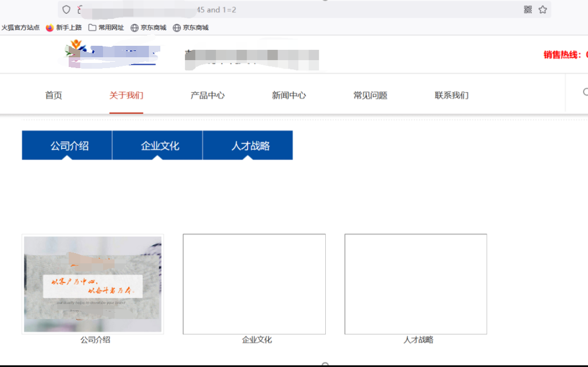Open the 常见问题 navigation item
The width and height of the screenshot is (588, 367).
pyautogui.click(x=370, y=95)
